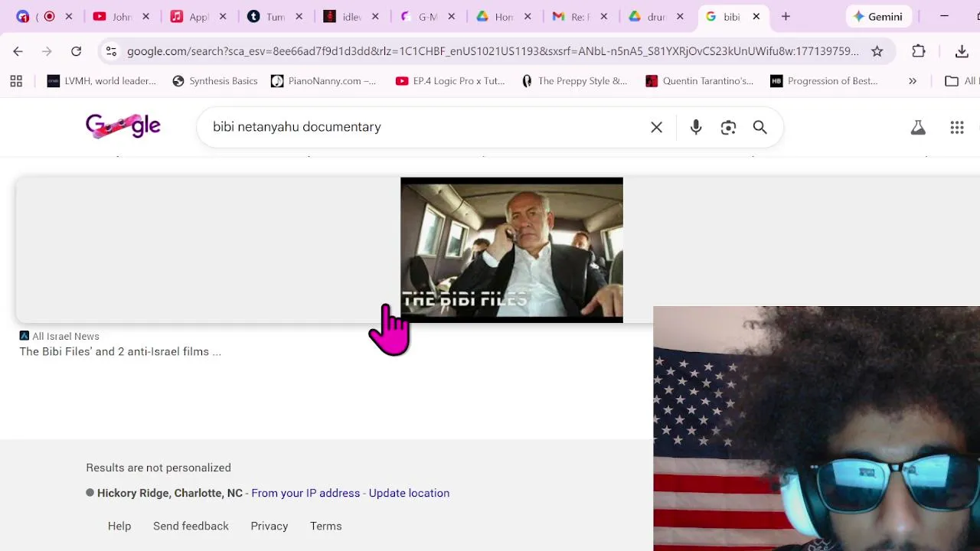Viewport: 980px width, 551px height.
Task: Open the Synthesis Basics bookmark
Action: 215,81
